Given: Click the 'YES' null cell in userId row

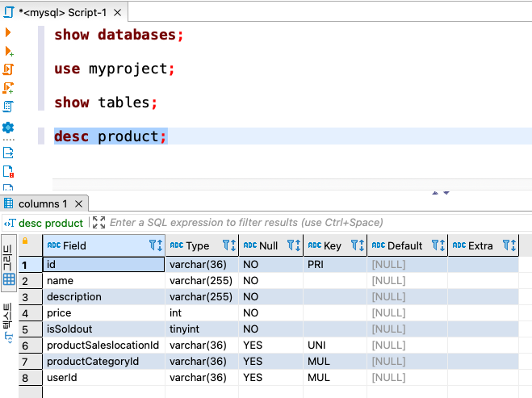Looking at the screenshot, I should pos(270,377).
